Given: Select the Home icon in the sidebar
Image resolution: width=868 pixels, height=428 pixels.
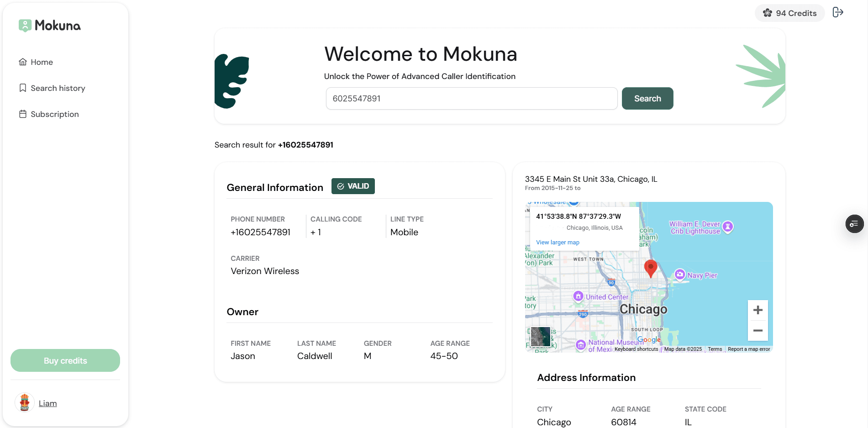Looking at the screenshot, I should pos(22,62).
